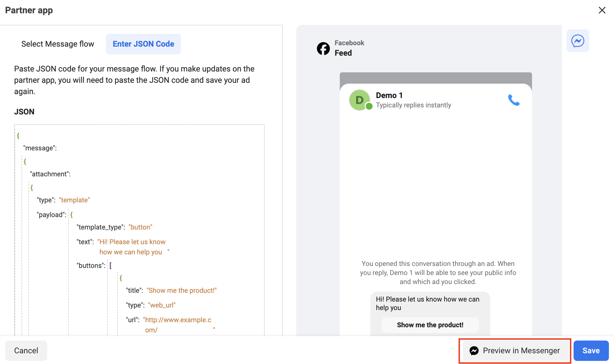Collapse the top-level JSON opening brace

[x=18, y=136]
